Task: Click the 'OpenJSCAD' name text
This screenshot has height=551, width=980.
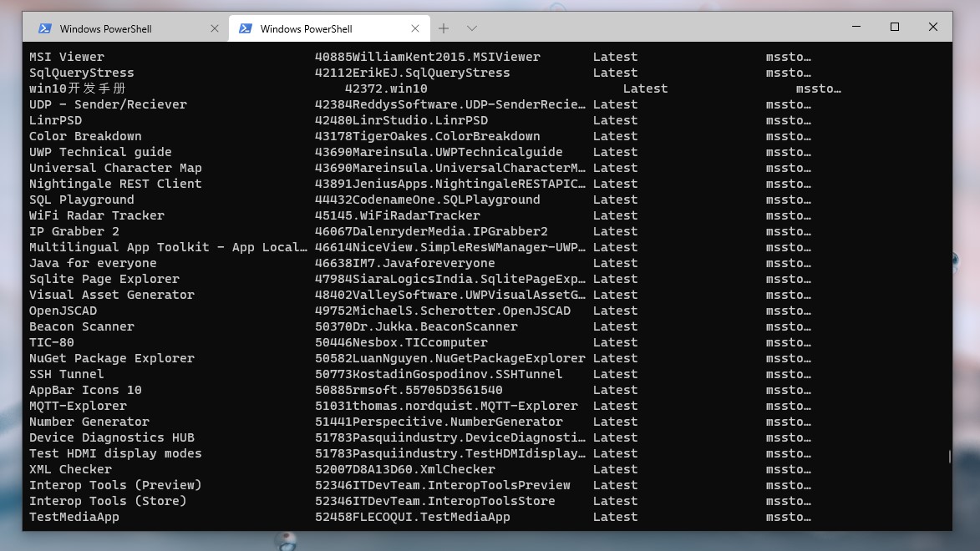Action: coord(63,311)
